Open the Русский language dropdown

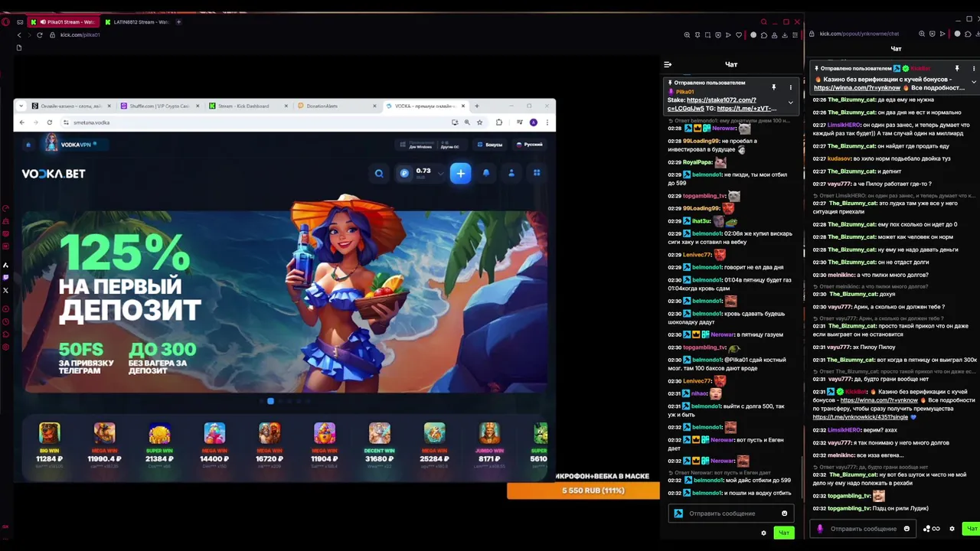(x=530, y=145)
